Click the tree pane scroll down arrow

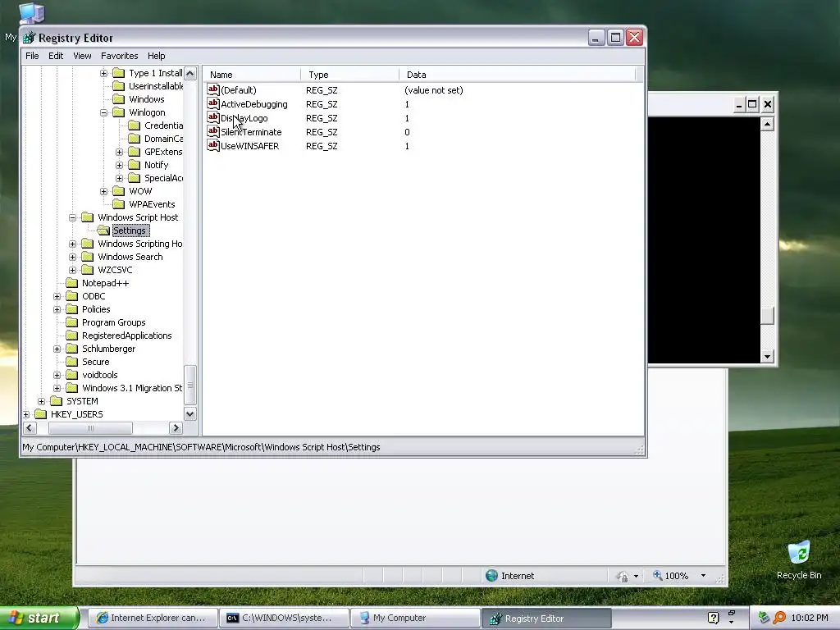point(190,414)
